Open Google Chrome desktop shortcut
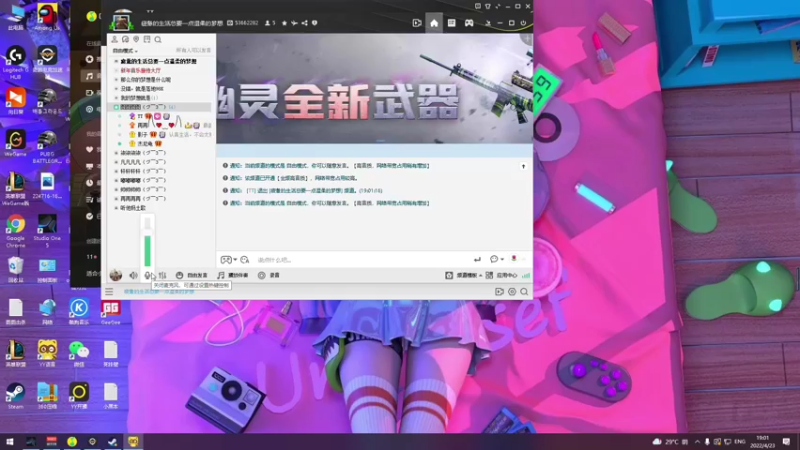The image size is (800, 450). click(x=15, y=231)
